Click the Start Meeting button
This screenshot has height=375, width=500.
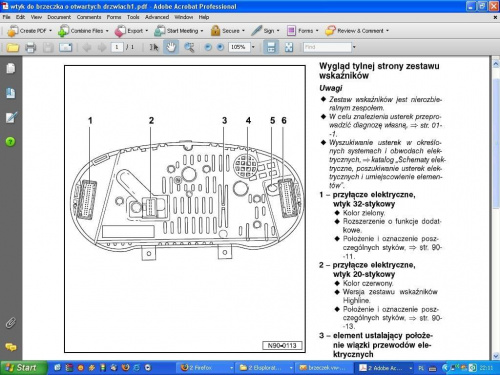(x=178, y=31)
